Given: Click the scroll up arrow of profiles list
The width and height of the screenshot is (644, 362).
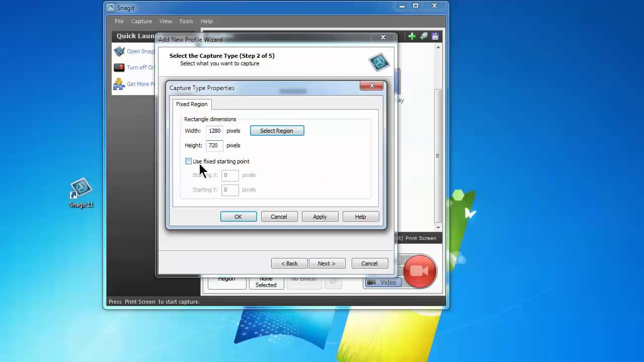Looking at the screenshot, I should pos(438,47).
